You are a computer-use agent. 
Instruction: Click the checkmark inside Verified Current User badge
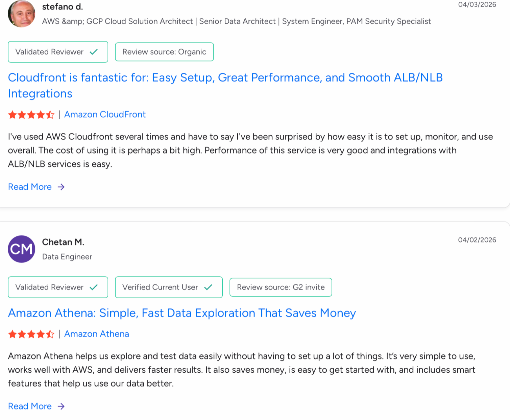coord(209,287)
